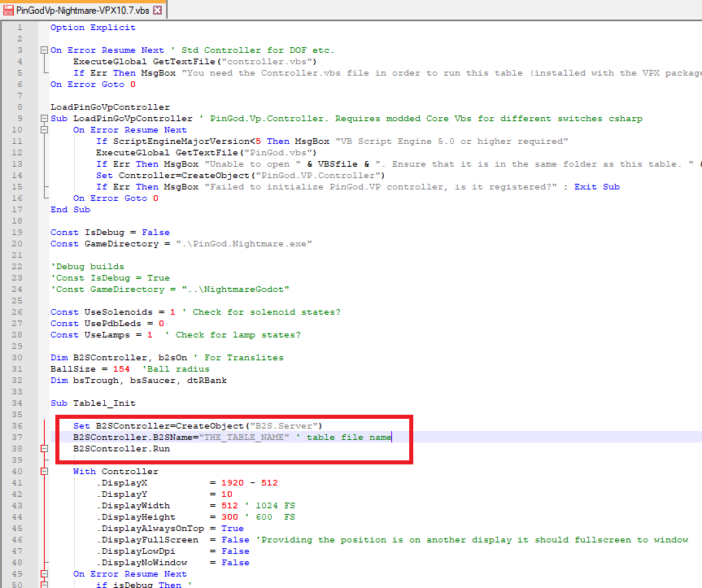Select the PinGodVp-Nightmare-VPX10.7.vbs file tab
The height and width of the screenshot is (588, 702).
(x=83, y=11)
